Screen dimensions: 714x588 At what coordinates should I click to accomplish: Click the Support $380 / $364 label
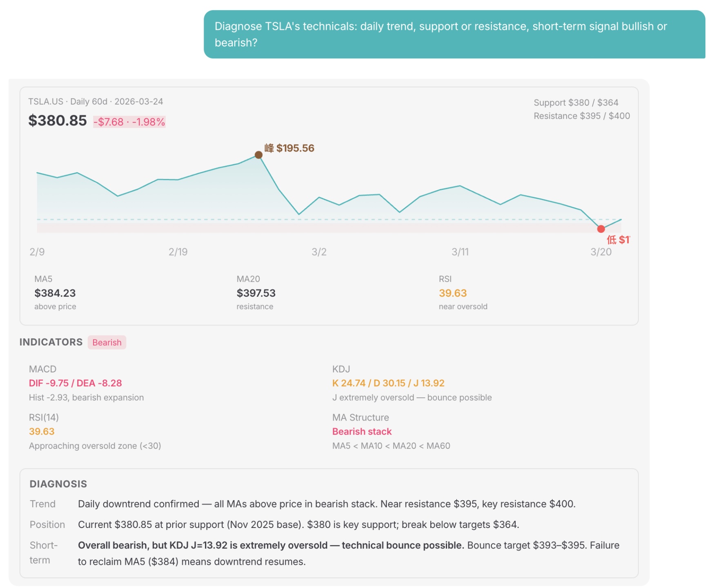[x=576, y=102]
